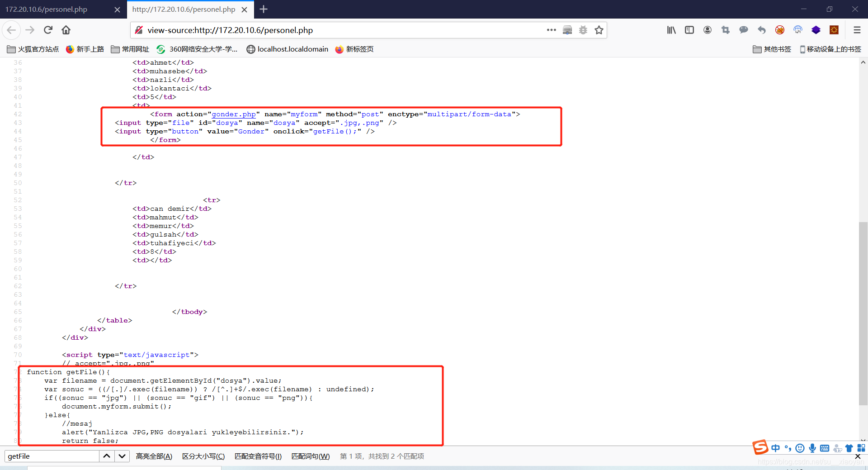The width and height of the screenshot is (868, 470).
Task: Close the active view-source tab
Action: point(244,9)
